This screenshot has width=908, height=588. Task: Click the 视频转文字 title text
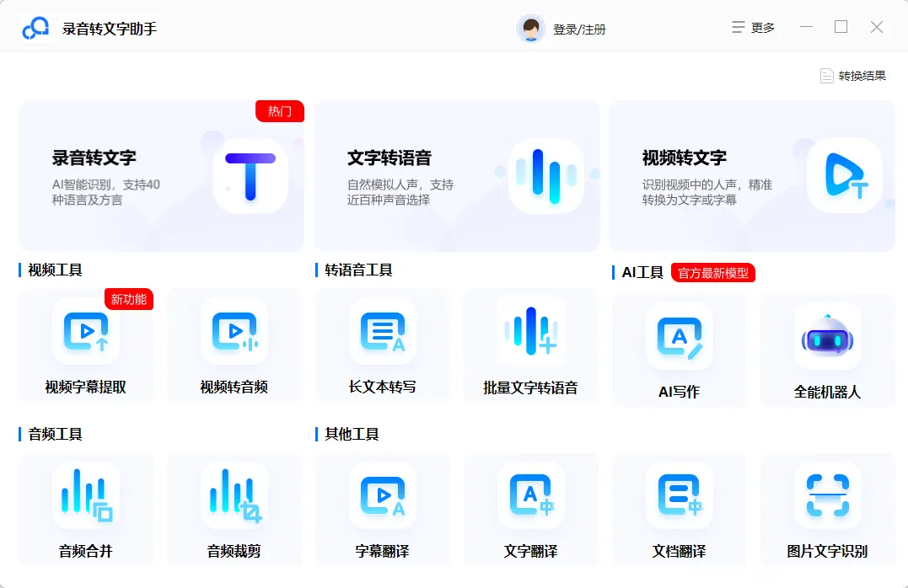685,158
